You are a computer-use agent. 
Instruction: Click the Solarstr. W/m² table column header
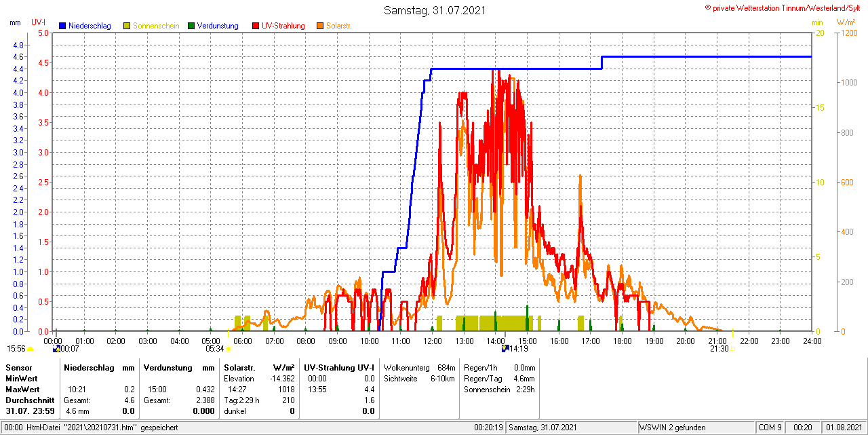pos(260,367)
